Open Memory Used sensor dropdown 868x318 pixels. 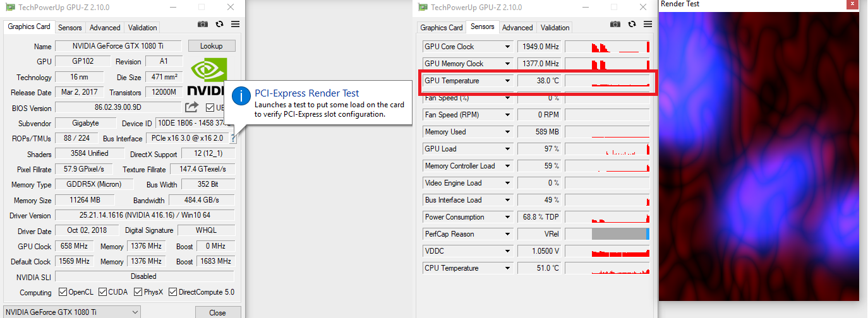click(507, 132)
